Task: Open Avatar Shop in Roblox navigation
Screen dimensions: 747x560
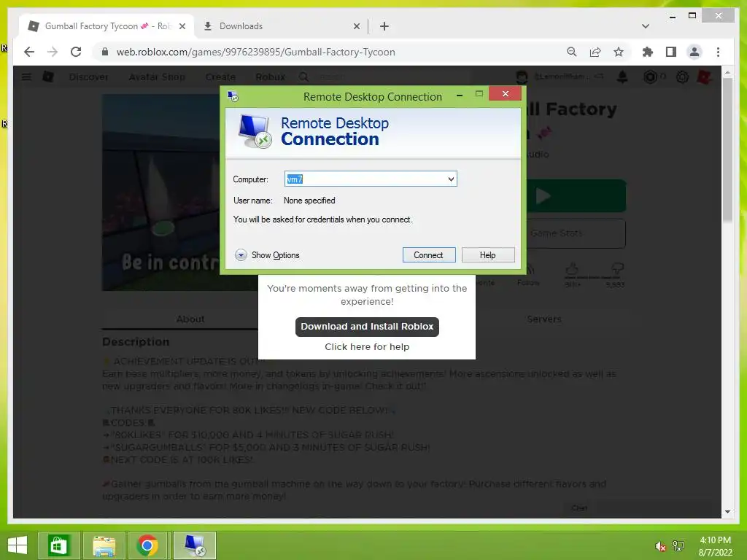Action: click(157, 77)
